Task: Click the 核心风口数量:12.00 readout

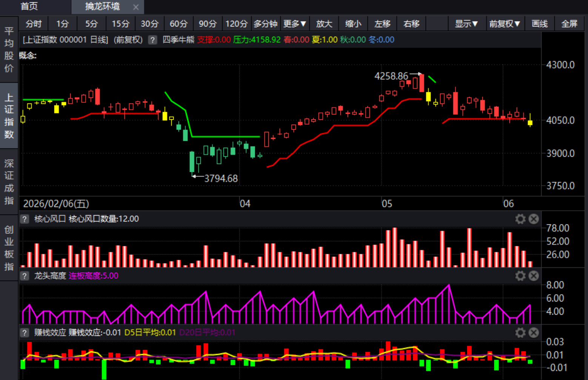Action: pos(104,219)
